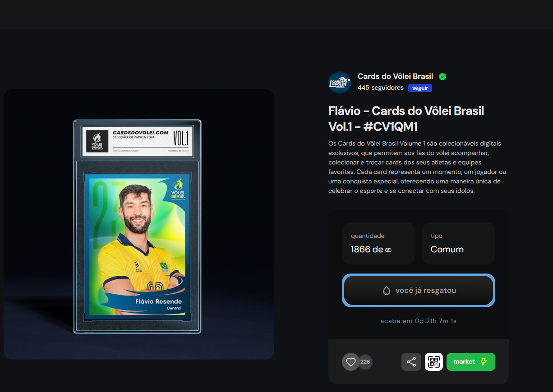
Task: Show the QR code icon
Action: 434,362
